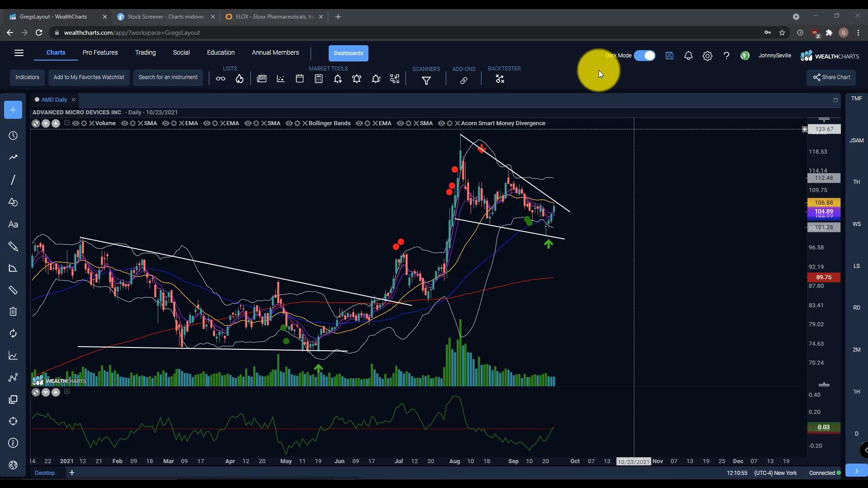868x488 pixels.
Task: Toggle visibility eye of the first EMA indicator
Action: pos(165,123)
